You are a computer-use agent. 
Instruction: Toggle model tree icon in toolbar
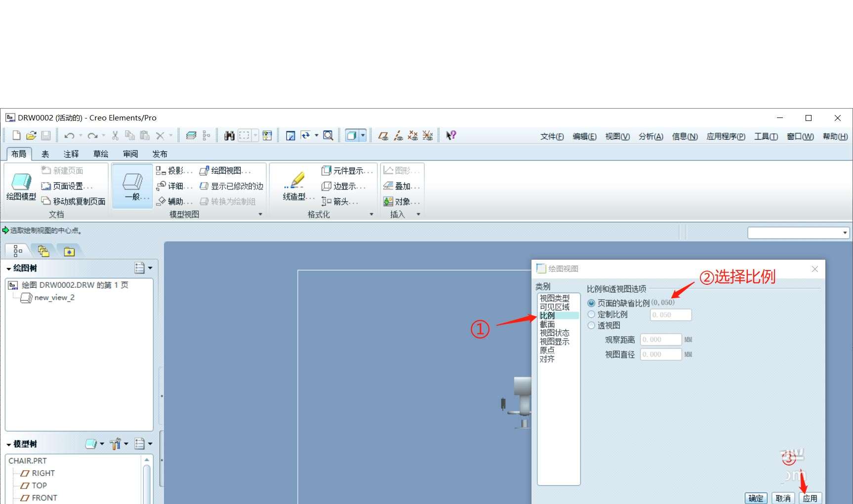(x=206, y=135)
